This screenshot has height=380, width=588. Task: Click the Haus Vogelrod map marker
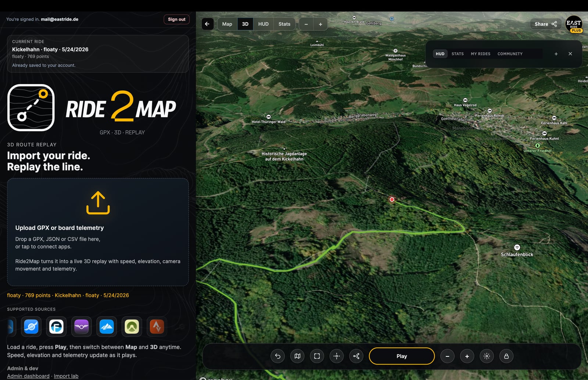[x=465, y=100]
